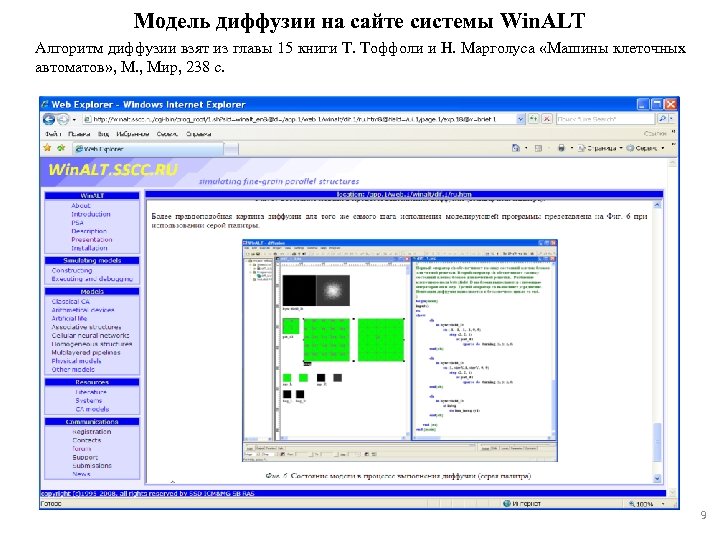Open the Страница toolbar dropdown
Screen dimensions: 720x540
point(600,148)
